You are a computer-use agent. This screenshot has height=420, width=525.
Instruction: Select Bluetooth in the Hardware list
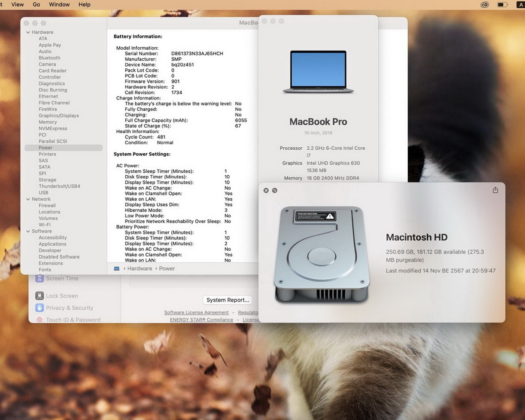click(50, 58)
